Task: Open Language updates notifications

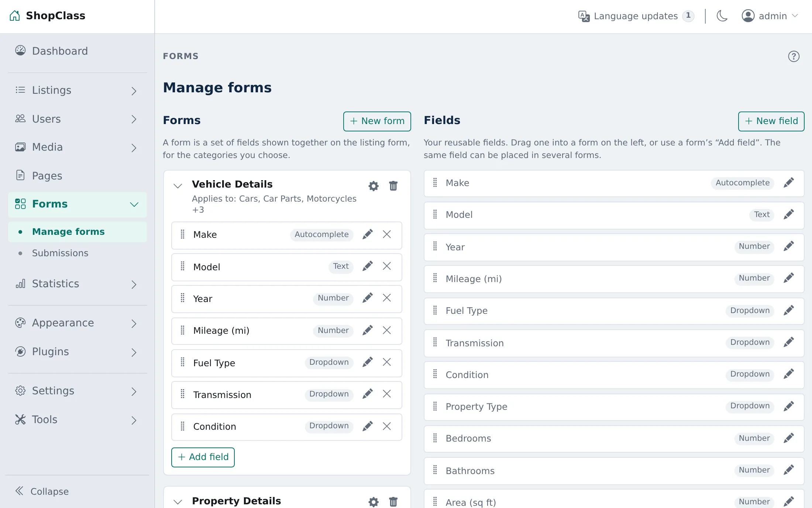Action: click(x=636, y=16)
